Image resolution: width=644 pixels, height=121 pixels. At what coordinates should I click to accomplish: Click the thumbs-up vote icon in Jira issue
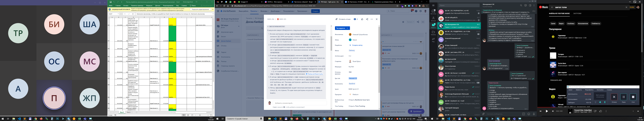click(x=362, y=19)
